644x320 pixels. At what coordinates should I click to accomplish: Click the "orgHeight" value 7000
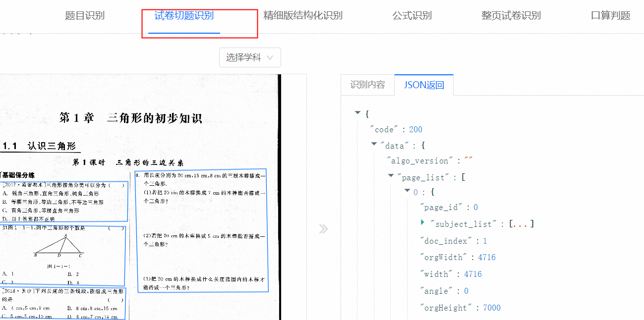(x=492, y=308)
